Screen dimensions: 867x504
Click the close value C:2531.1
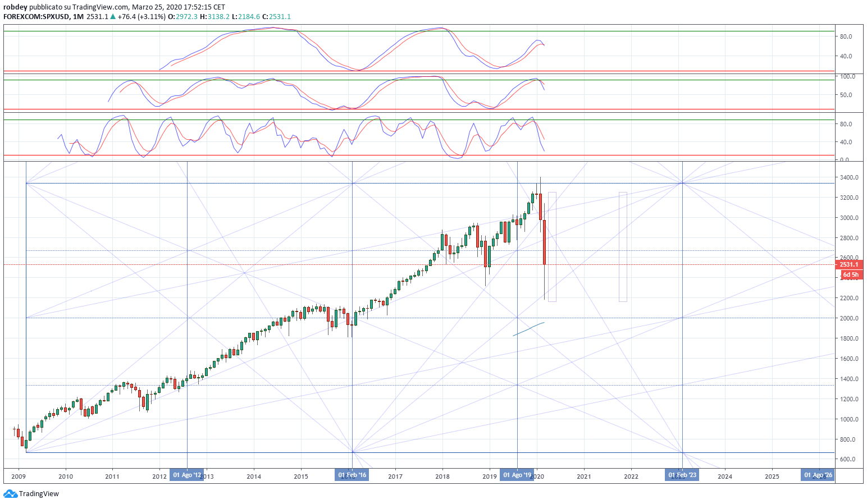[277, 17]
